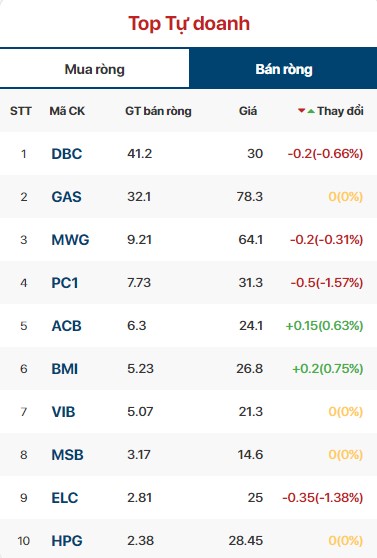This screenshot has height=558, width=377.
Task: Click the red down-arrow sort icon
Action: (302, 111)
